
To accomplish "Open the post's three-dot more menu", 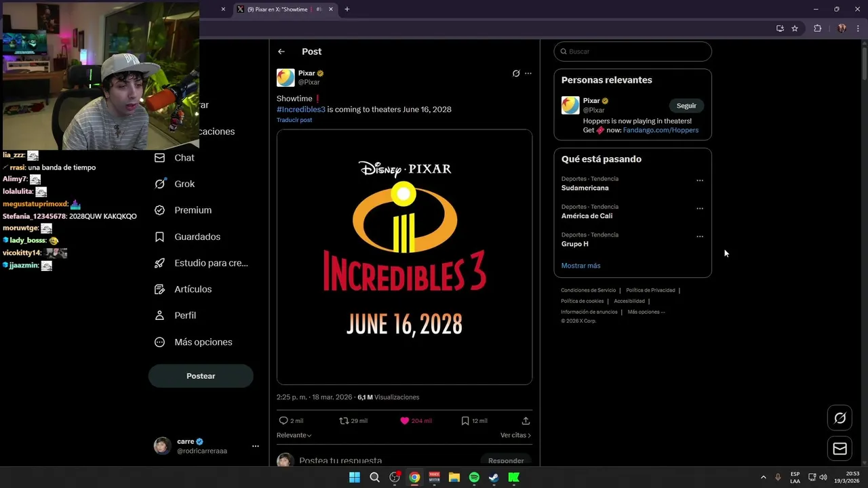I will coord(528,73).
